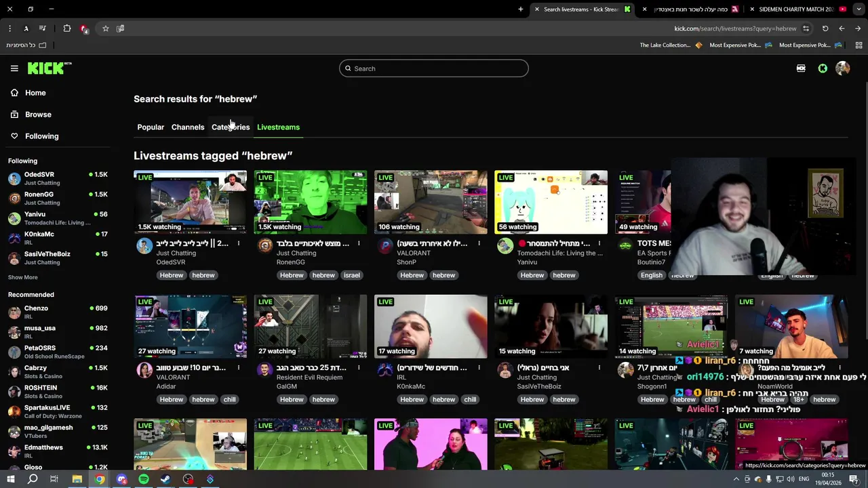Open Browse in Kick sidebar
868x488 pixels.
(x=38, y=115)
